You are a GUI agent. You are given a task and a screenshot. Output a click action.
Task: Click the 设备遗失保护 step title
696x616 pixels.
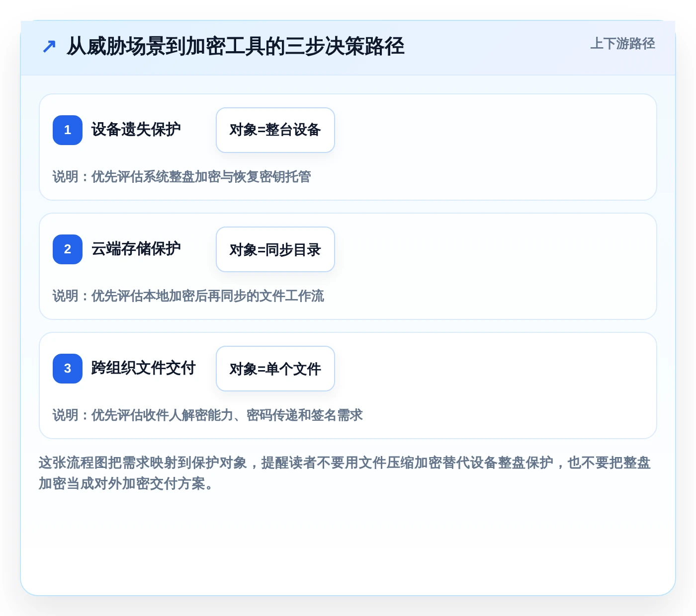pos(136,130)
